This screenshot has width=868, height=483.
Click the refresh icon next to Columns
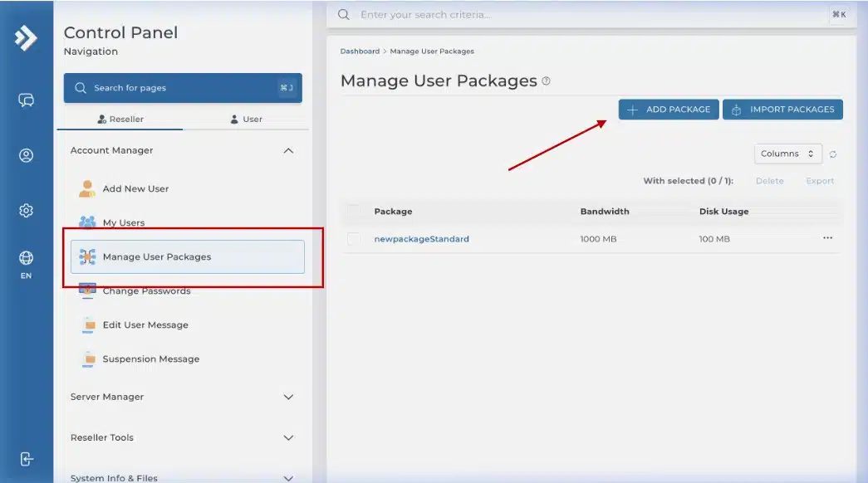pyautogui.click(x=832, y=154)
